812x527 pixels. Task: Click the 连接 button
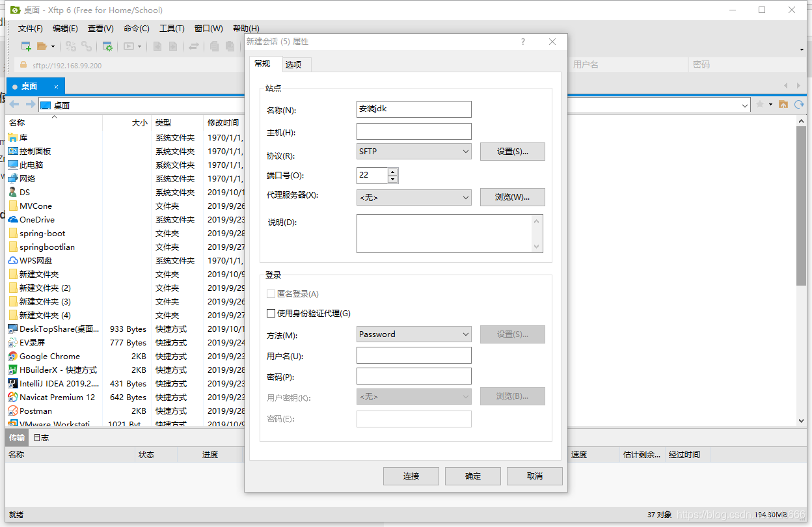pyautogui.click(x=411, y=476)
